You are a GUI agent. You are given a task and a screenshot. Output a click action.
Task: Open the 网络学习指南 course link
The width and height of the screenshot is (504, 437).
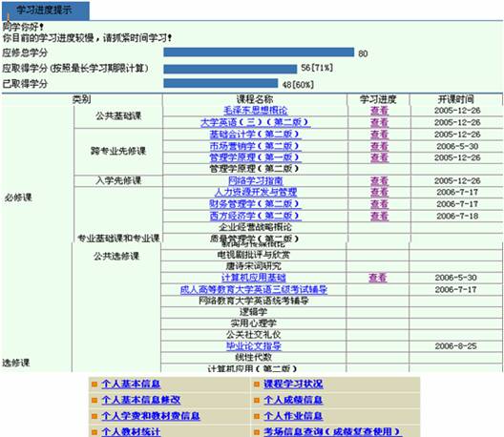255,180
